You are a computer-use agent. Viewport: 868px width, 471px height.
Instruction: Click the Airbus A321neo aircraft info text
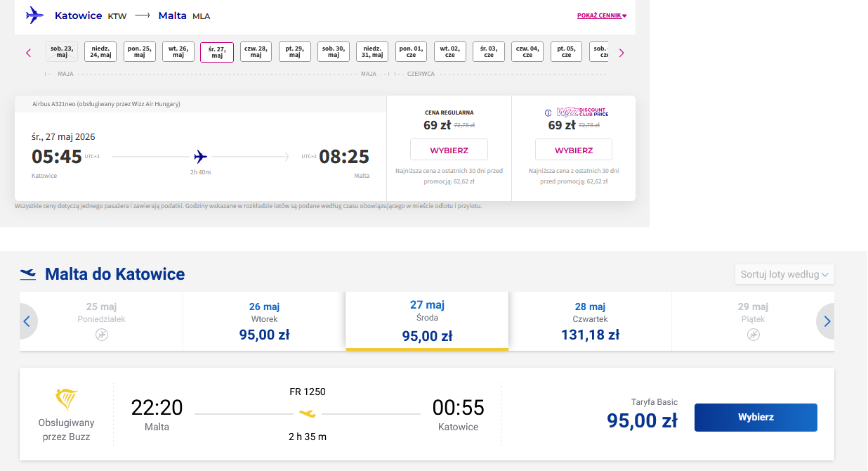coord(106,104)
